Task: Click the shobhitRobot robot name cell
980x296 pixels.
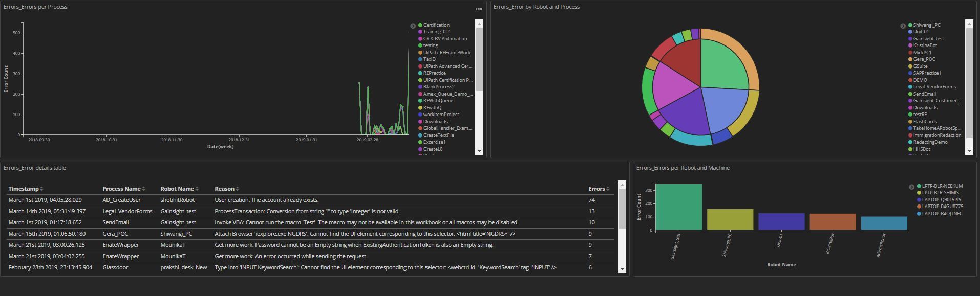Action: [x=178, y=200]
